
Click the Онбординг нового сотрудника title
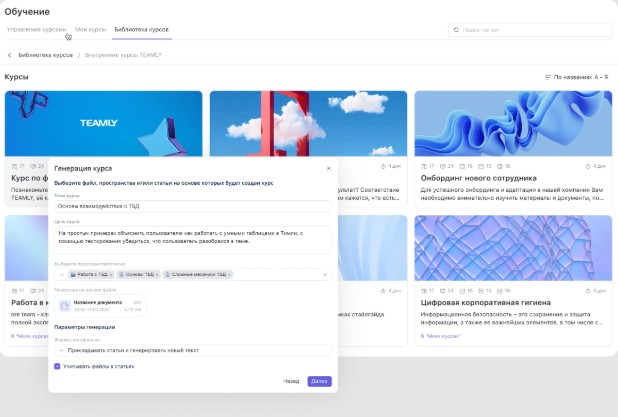pyautogui.click(x=478, y=178)
